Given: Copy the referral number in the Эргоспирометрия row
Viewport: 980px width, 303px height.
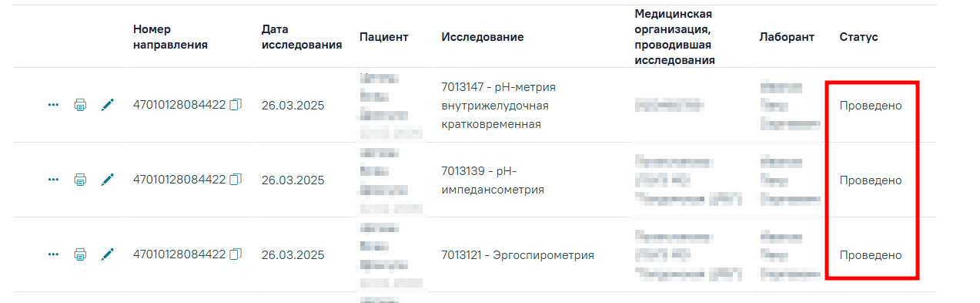Looking at the screenshot, I should [236, 254].
